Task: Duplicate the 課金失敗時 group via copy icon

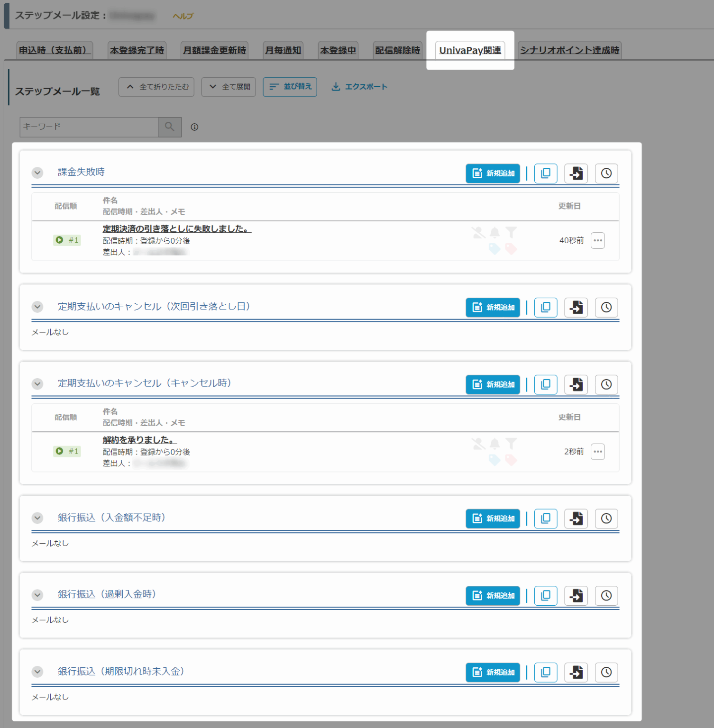Action: coord(546,173)
